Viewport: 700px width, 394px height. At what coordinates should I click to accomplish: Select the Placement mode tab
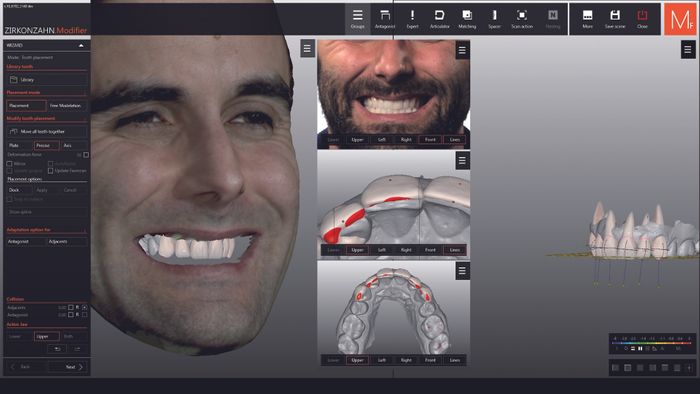tap(26, 106)
